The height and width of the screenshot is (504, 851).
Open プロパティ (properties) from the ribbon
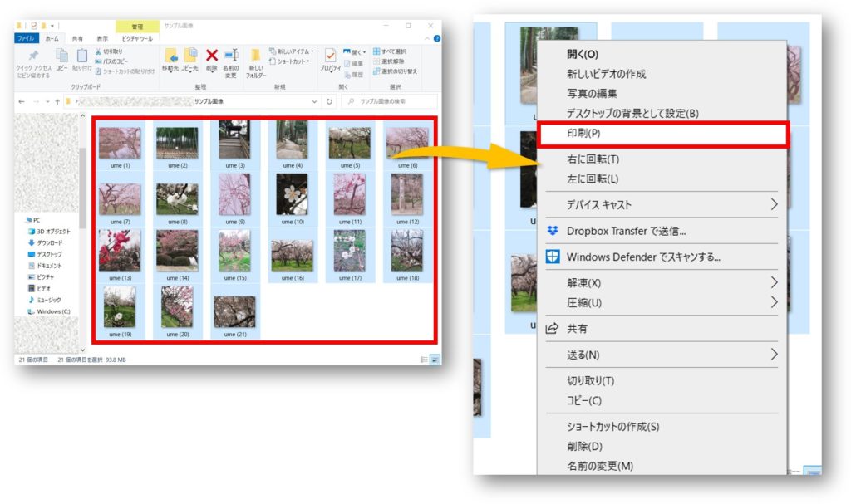330,61
